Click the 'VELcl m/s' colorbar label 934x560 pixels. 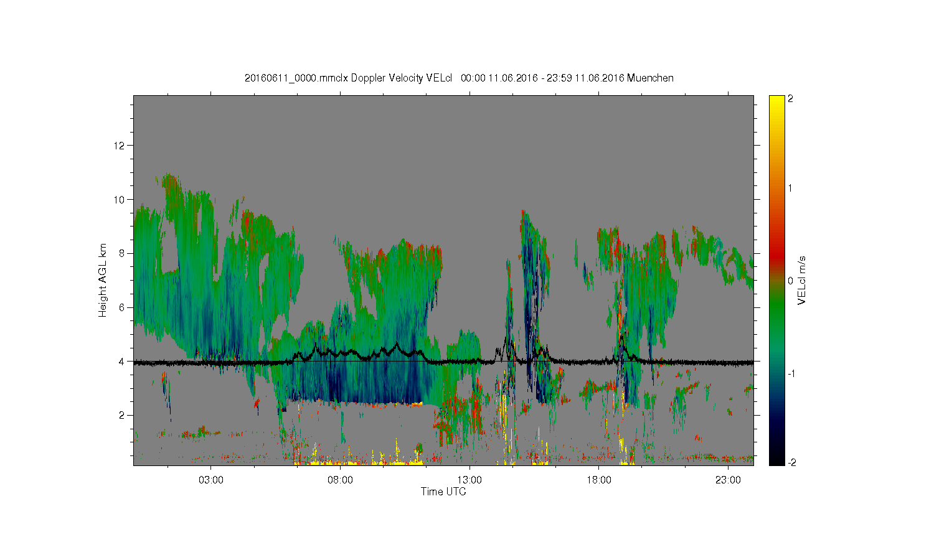(x=802, y=280)
